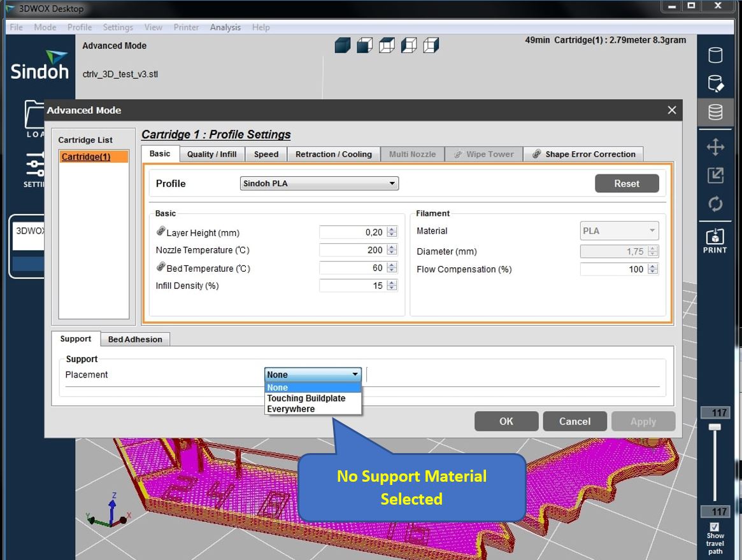Click the PRINT icon
Screen dimensions: 742x560
tap(715, 241)
